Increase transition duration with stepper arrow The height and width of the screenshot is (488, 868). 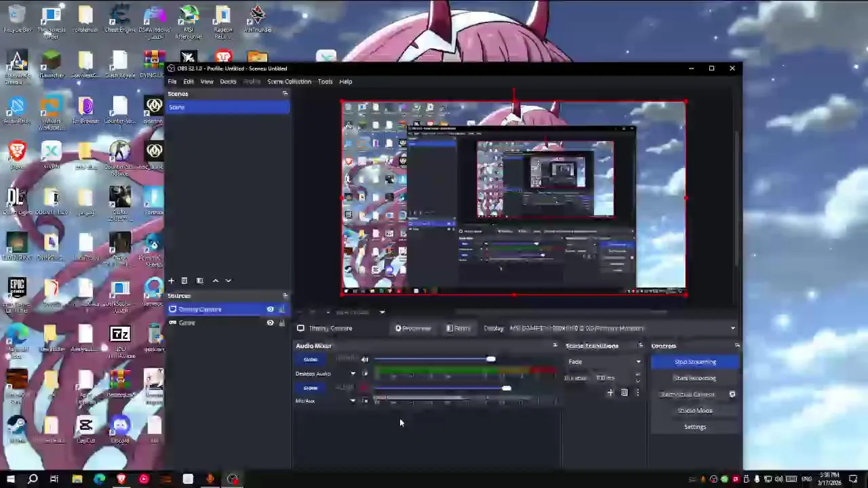pyautogui.click(x=638, y=376)
